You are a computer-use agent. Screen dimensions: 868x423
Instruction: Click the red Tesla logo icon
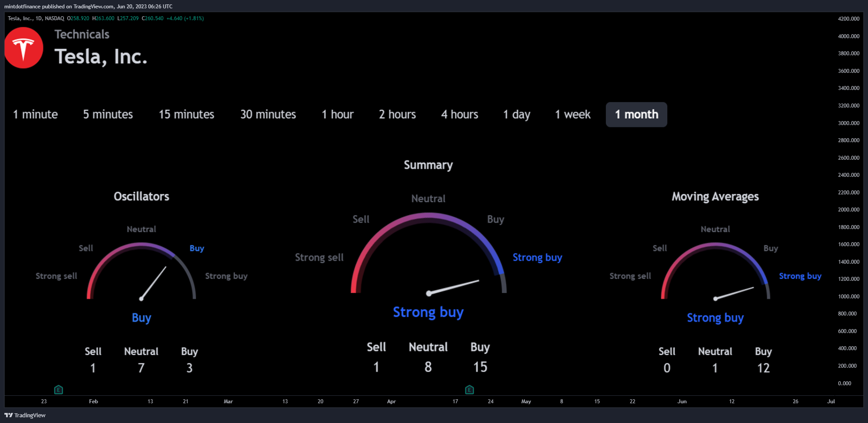pyautogui.click(x=24, y=48)
